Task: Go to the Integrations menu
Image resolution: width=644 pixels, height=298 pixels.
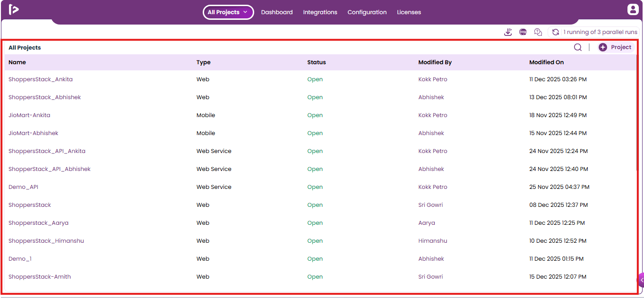Action: click(x=320, y=12)
